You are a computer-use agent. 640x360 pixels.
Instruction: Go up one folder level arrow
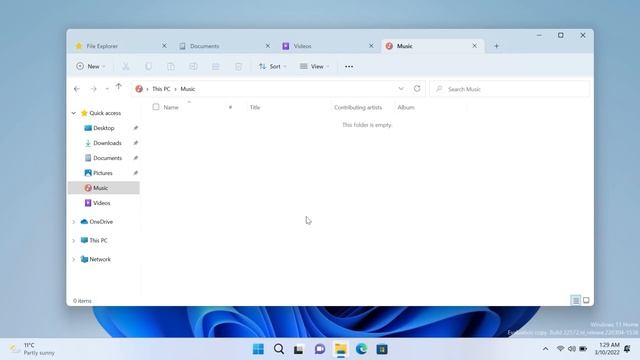click(x=119, y=87)
